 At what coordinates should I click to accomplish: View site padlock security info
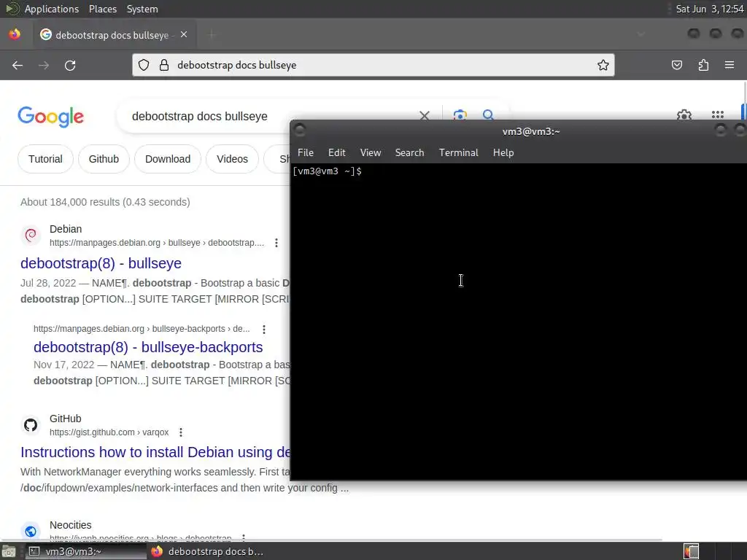coord(164,65)
